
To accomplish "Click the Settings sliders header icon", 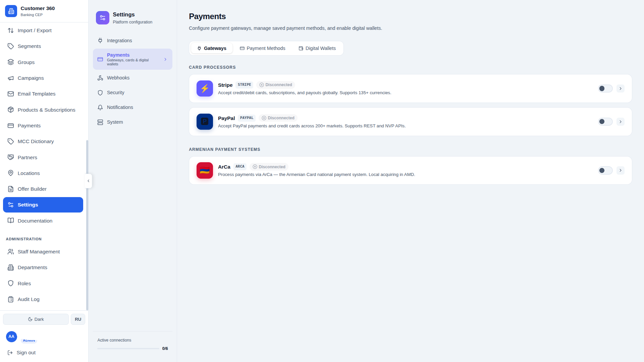I will (103, 18).
